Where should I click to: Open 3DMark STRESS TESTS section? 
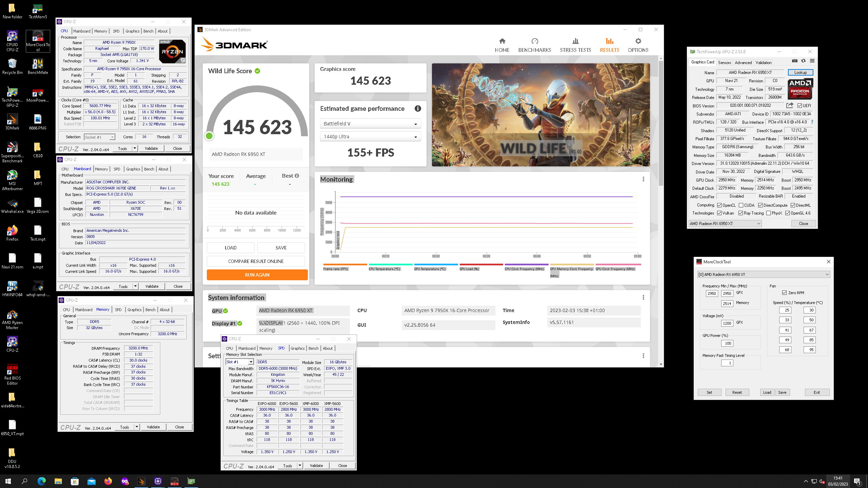tap(575, 45)
